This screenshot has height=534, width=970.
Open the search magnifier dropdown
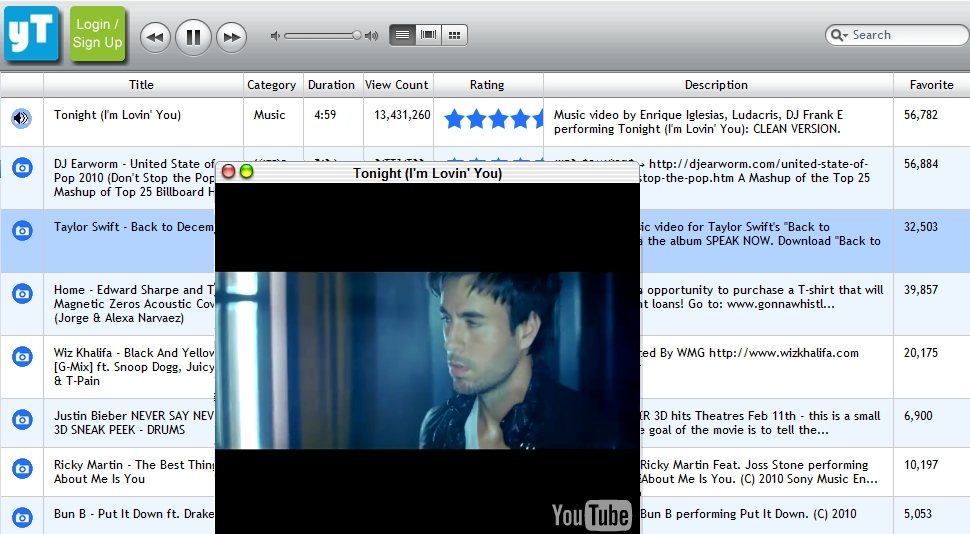point(838,35)
